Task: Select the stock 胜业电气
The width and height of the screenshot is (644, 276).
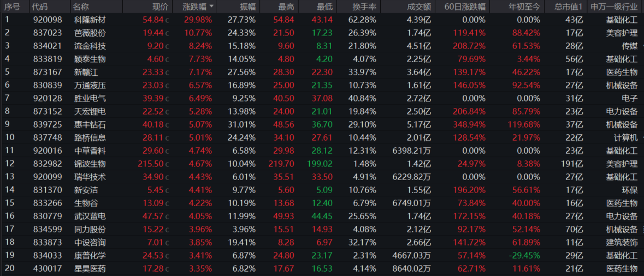Action: (x=90, y=98)
